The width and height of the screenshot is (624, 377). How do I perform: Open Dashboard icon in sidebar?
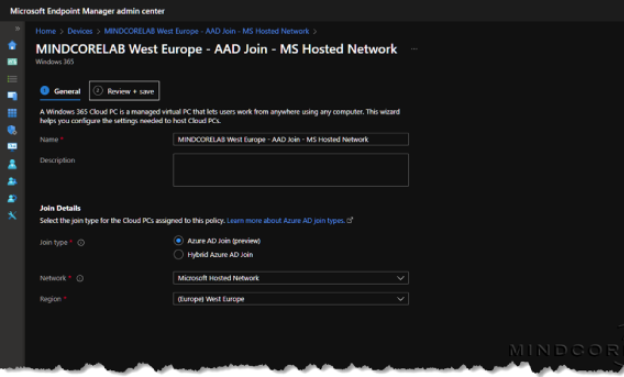pos(12,62)
